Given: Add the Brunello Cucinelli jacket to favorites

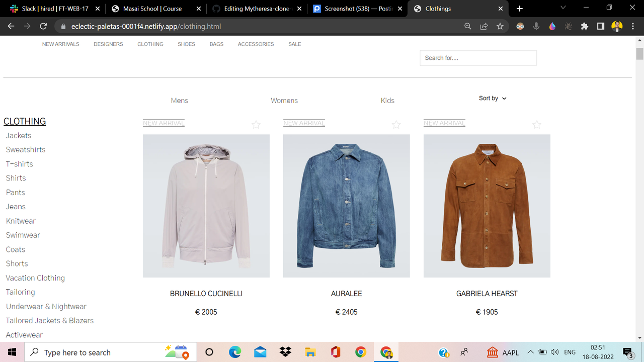Looking at the screenshot, I should pyautogui.click(x=256, y=125).
